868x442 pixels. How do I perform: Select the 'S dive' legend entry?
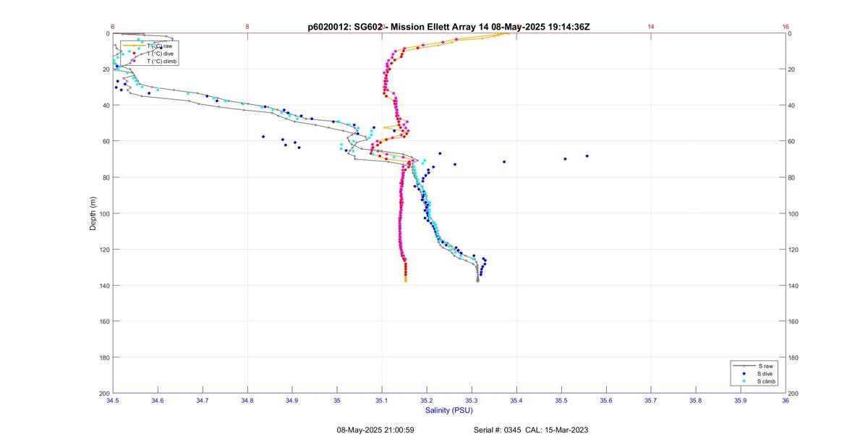[x=765, y=373]
